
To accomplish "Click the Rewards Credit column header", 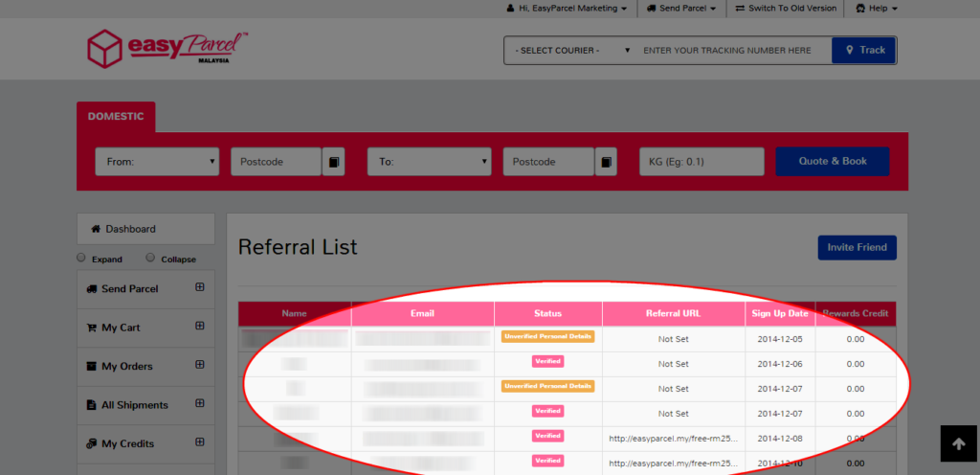I will [855, 314].
